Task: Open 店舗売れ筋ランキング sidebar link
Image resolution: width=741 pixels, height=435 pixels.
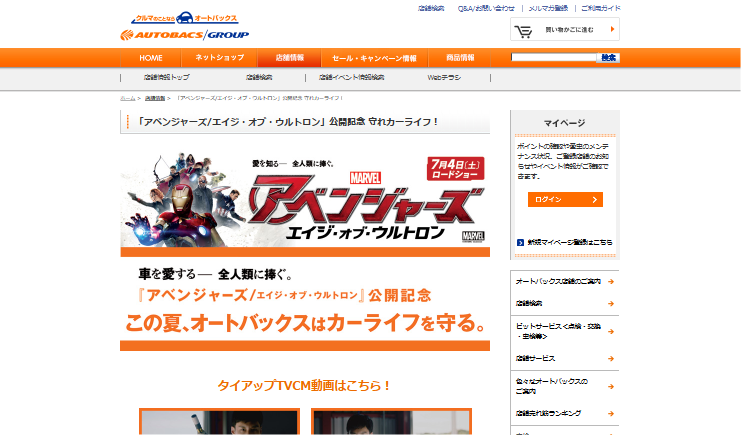Action: [x=549, y=413]
